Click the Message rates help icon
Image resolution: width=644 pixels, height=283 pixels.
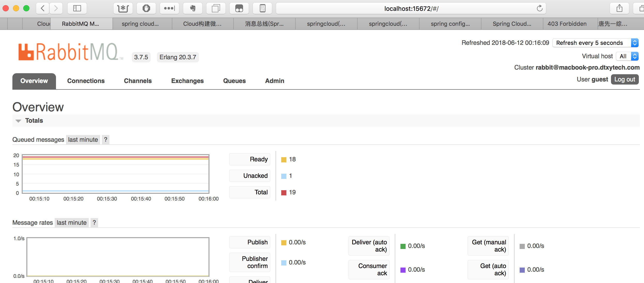pos(94,222)
